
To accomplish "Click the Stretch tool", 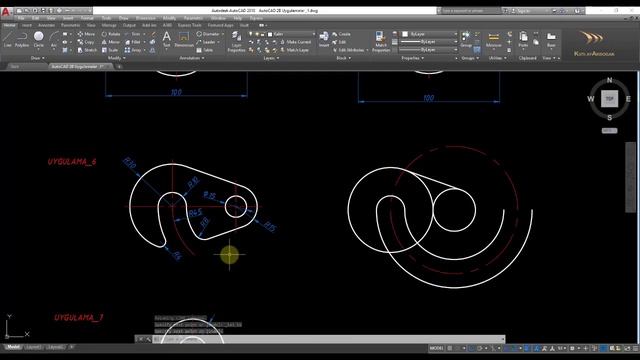I will [87, 50].
